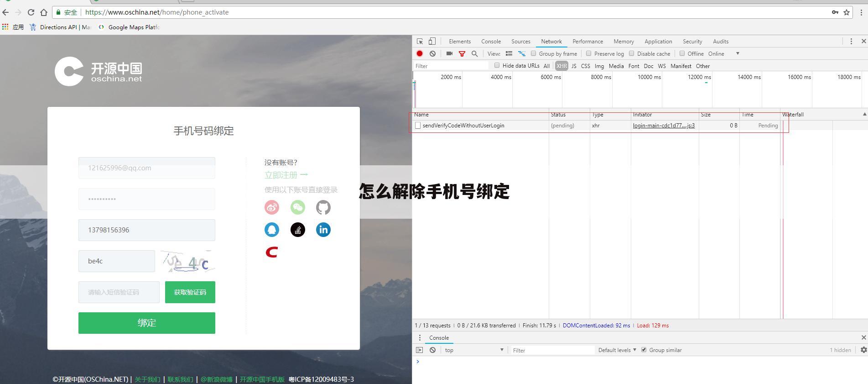Viewport: 868px width, 384px height.
Task: Switch to Audits tab
Action: coord(721,41)
